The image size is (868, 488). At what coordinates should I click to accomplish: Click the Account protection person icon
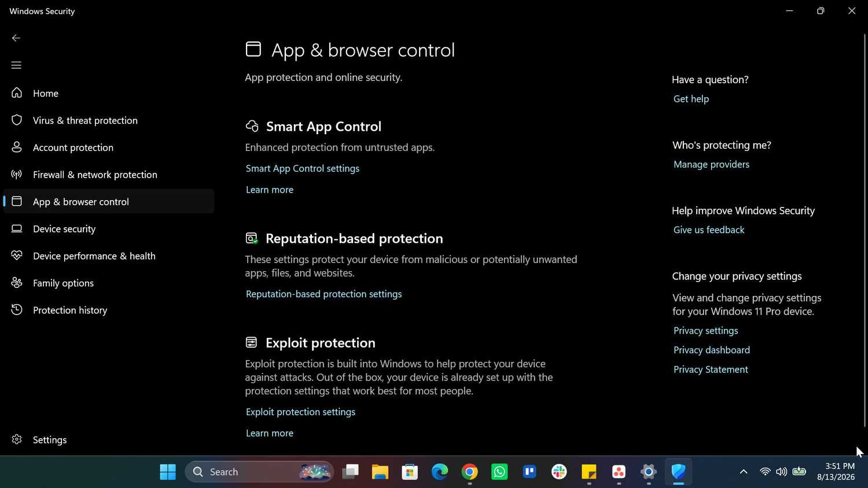click(17, 147)
